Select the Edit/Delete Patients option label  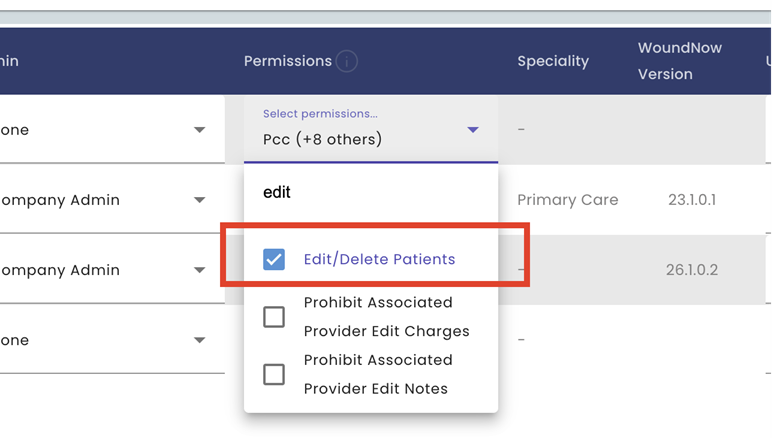(379, 259)
